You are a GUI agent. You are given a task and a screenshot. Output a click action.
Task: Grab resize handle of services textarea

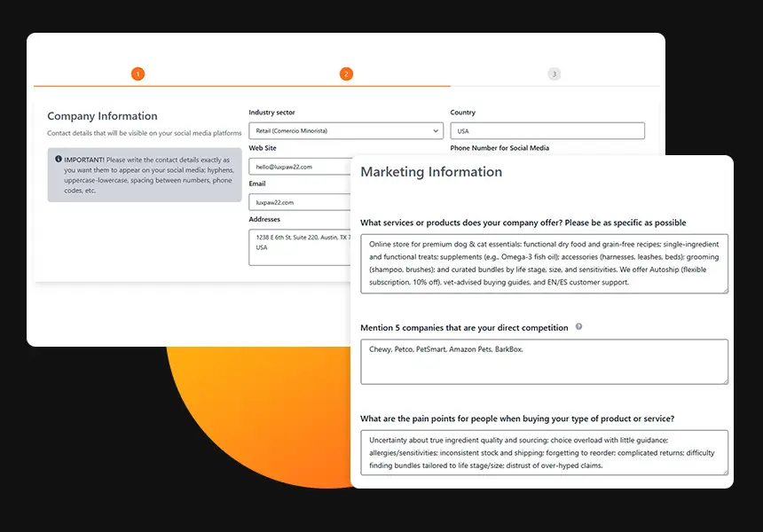coord(724,289)
